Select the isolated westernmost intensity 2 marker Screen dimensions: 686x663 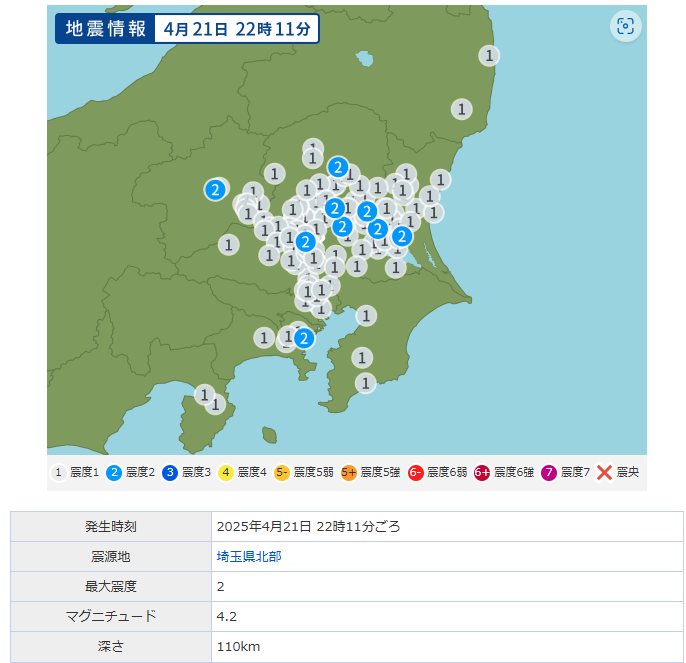(x=215, y=189)
